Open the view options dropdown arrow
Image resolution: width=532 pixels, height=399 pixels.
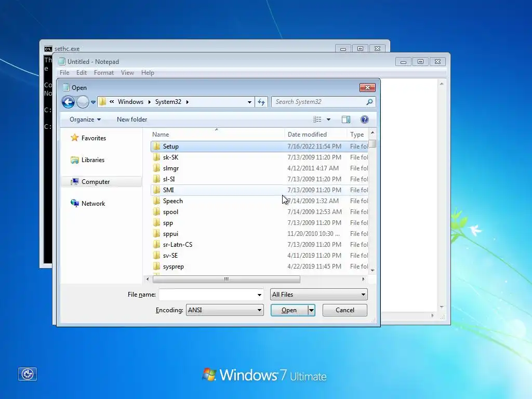tap(328, 119)
